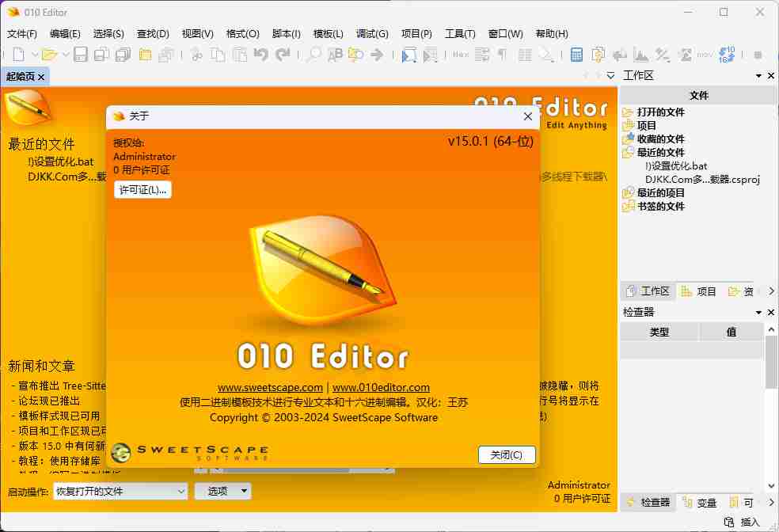
Task: Click the 许可证(L)... button
Action: [142, 190]
